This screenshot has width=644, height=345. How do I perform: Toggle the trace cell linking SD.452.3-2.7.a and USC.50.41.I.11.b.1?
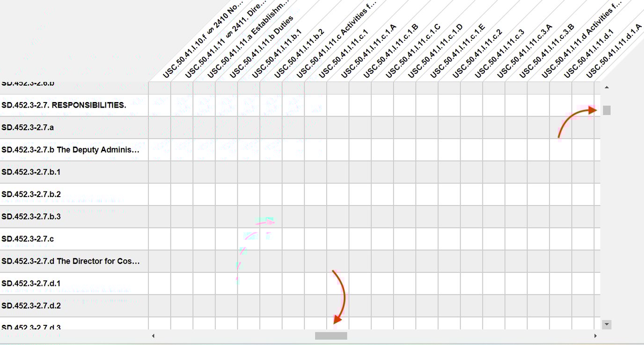coord(249,127)
